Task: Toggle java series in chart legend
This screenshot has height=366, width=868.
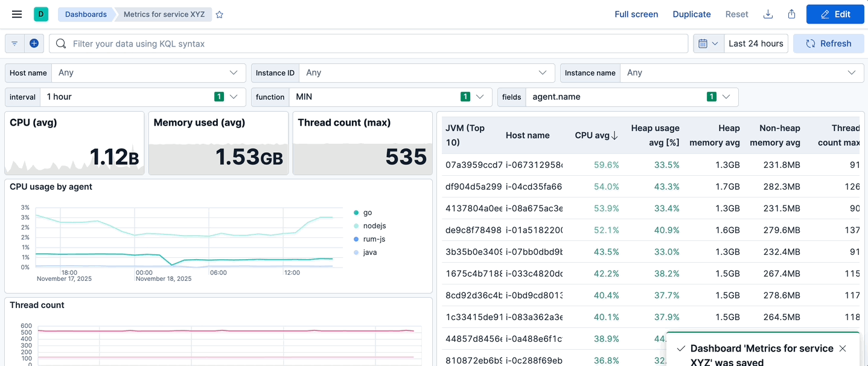Action: click(369, 252)
